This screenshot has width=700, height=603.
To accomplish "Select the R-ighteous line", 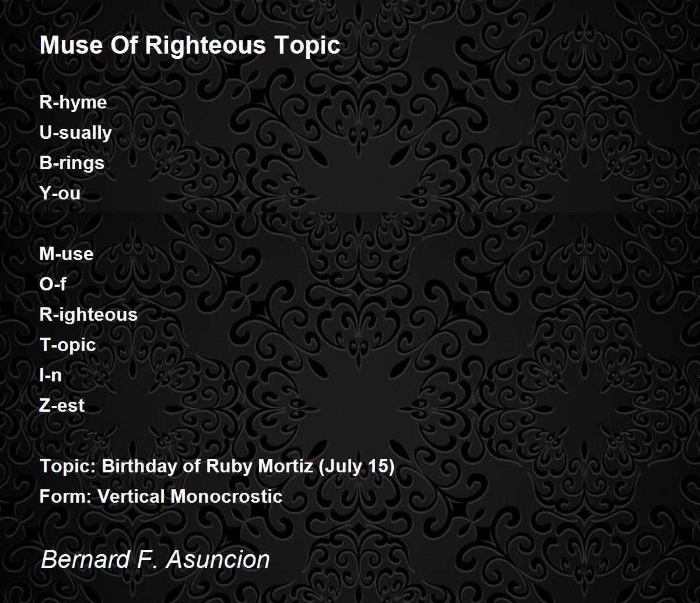I will click(89, 315).
